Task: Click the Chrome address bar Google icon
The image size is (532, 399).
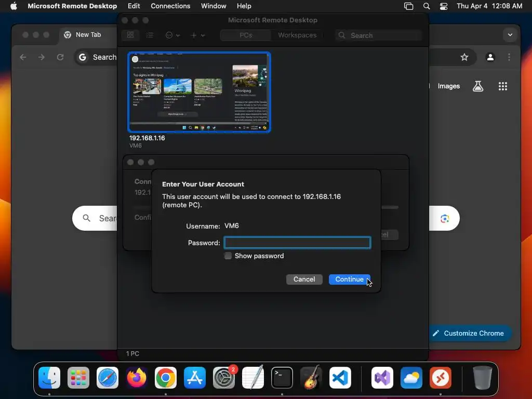Action: tap(83, 57)
